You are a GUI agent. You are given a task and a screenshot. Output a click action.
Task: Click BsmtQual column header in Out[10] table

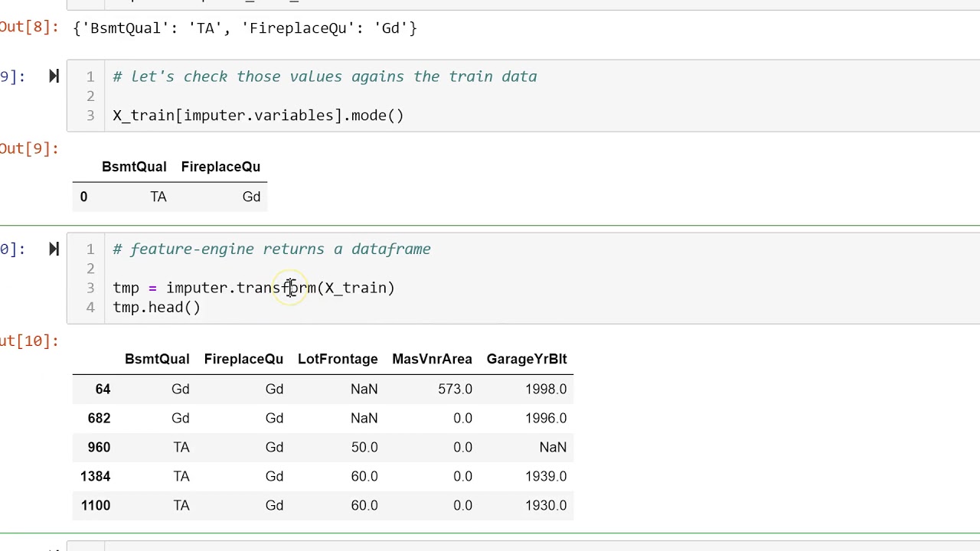tap(157, 359)
